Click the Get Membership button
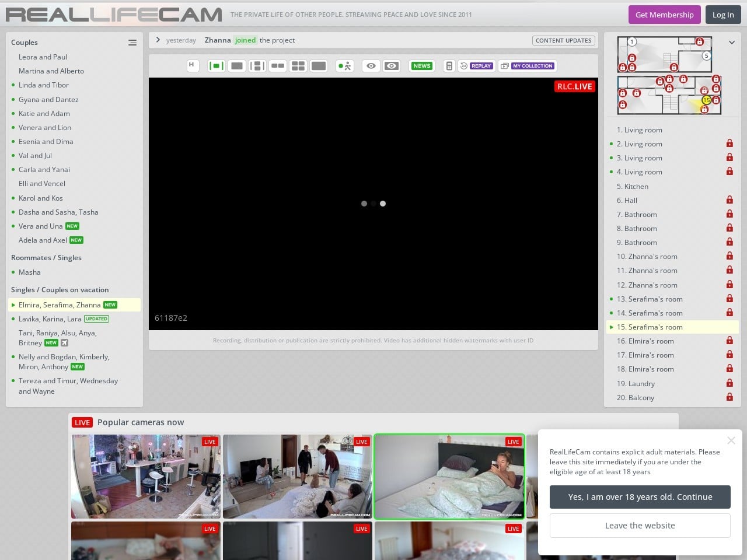Viewport: 747px width, 560px height. pyautogui.click(x=664, y=15)
